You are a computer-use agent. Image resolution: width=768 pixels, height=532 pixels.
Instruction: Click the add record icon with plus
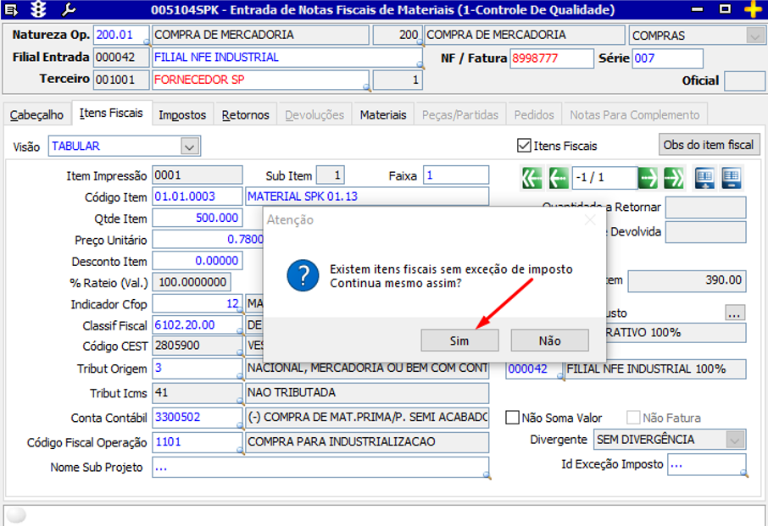tap(704, 178)
